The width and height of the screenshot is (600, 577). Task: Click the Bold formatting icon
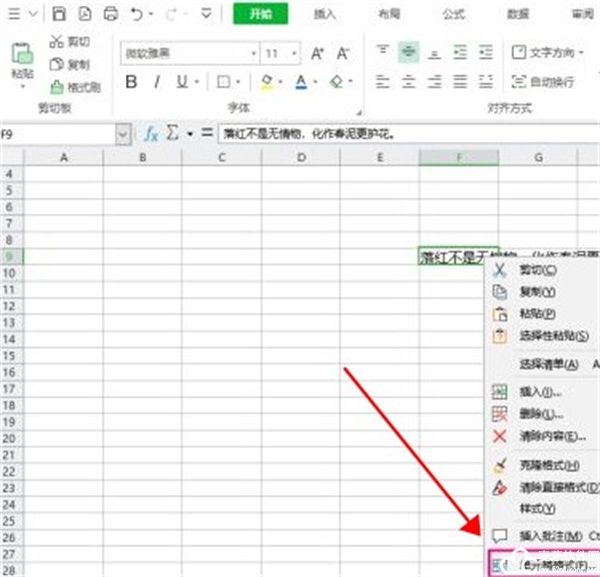pos(131,82)
